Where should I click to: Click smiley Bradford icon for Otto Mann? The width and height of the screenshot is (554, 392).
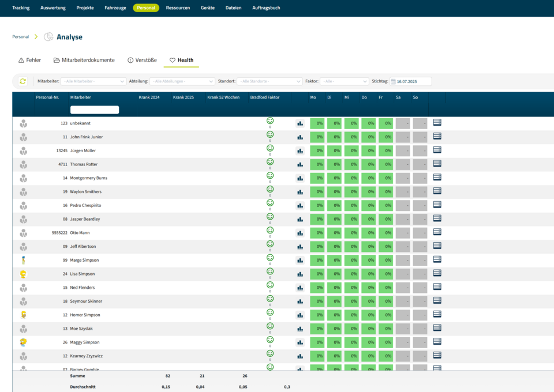(269, 231)
